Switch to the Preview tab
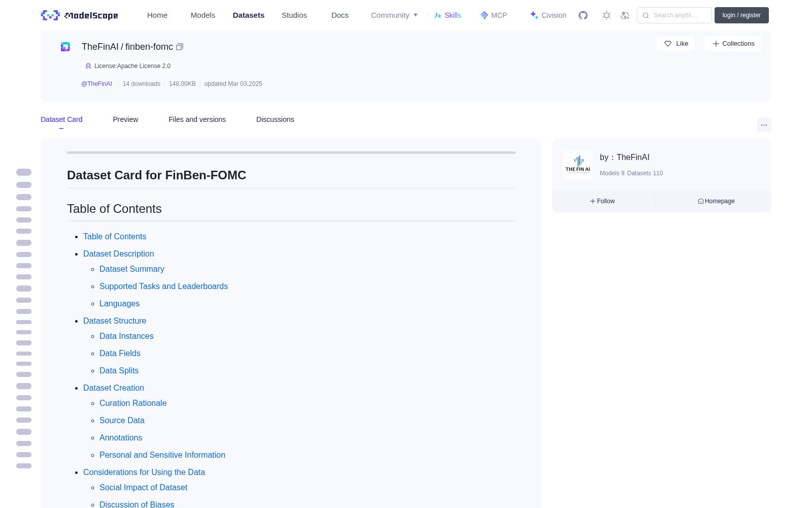Image resolution: width=812 pixels, height=508 pixels. pos(125,119)
